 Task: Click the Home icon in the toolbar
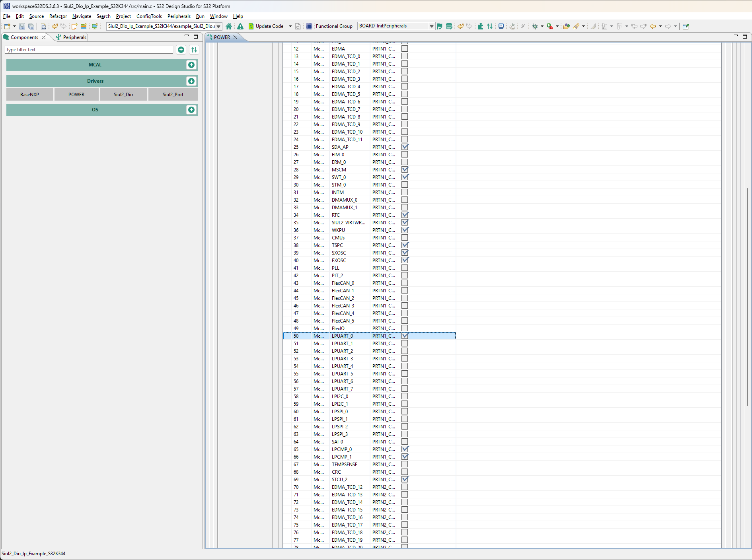click(229, 26)
